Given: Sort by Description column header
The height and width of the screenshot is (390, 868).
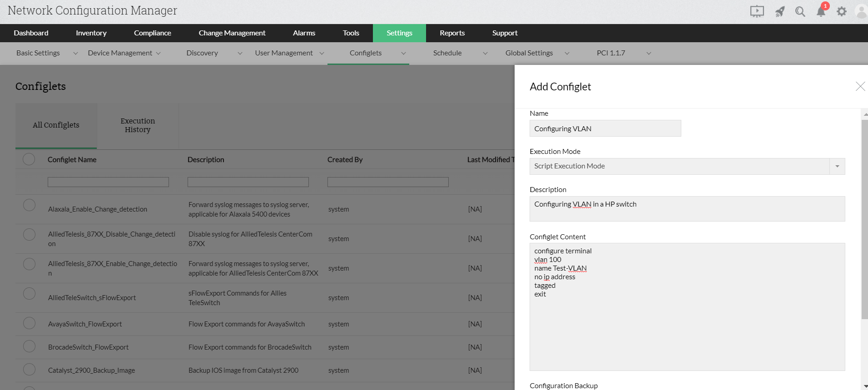Looking at the screenshot, I should pyautogui.click(x=206, y=160).
